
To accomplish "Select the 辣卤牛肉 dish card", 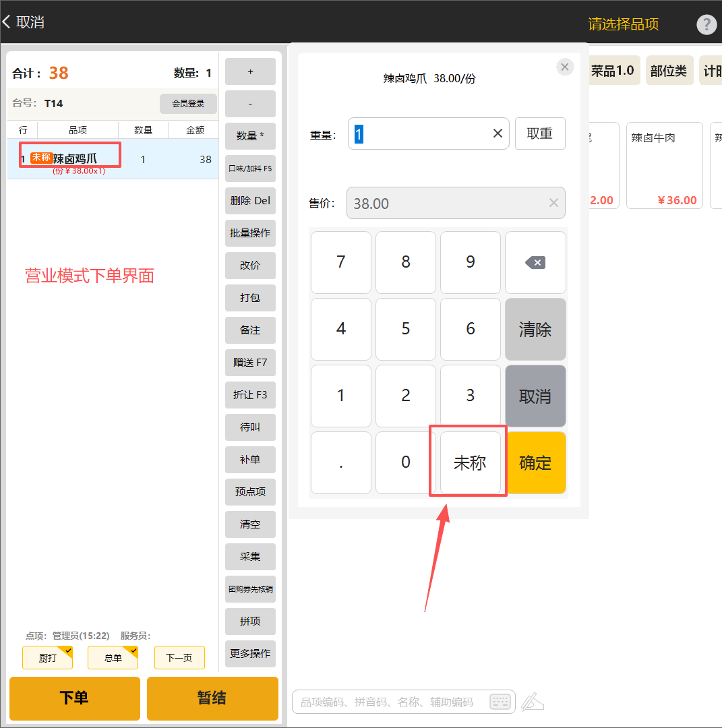I will tap(664, 165).
